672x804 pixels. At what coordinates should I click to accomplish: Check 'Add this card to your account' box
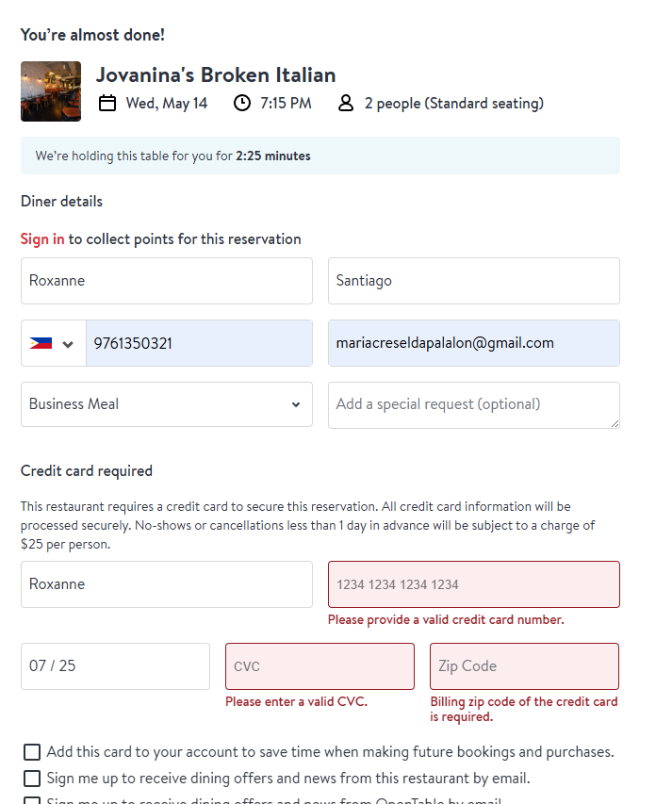(x=32, y=752)
